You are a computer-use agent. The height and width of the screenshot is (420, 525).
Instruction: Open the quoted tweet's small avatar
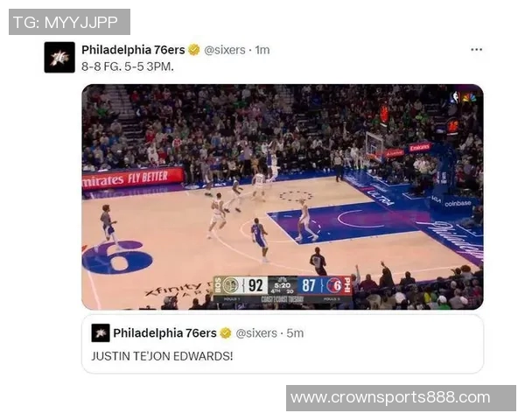(x=101, y=332)
